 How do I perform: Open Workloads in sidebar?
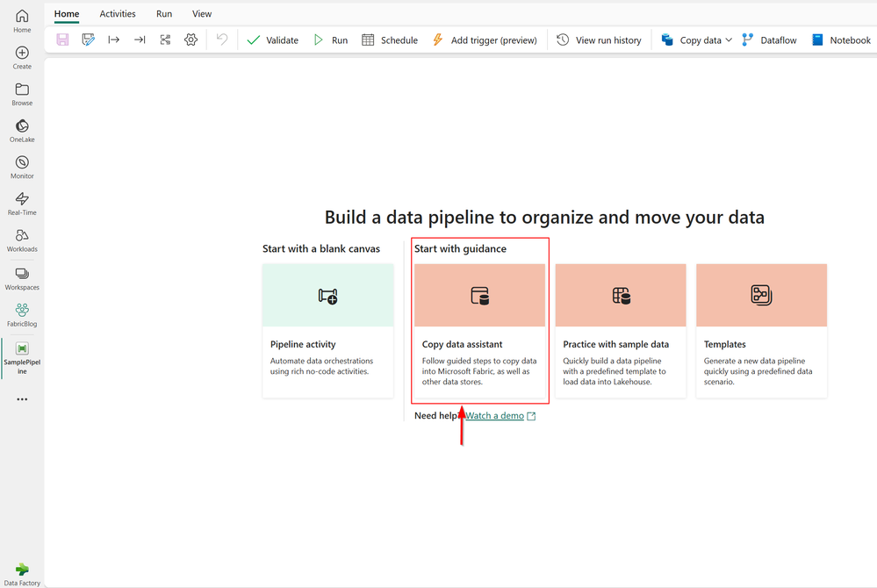(22, 240)
